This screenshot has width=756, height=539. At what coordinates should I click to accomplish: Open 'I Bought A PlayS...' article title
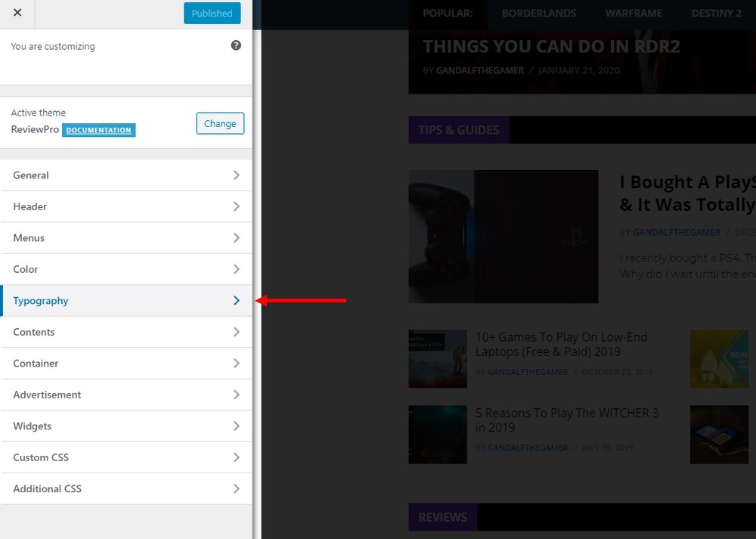[687, 194]
